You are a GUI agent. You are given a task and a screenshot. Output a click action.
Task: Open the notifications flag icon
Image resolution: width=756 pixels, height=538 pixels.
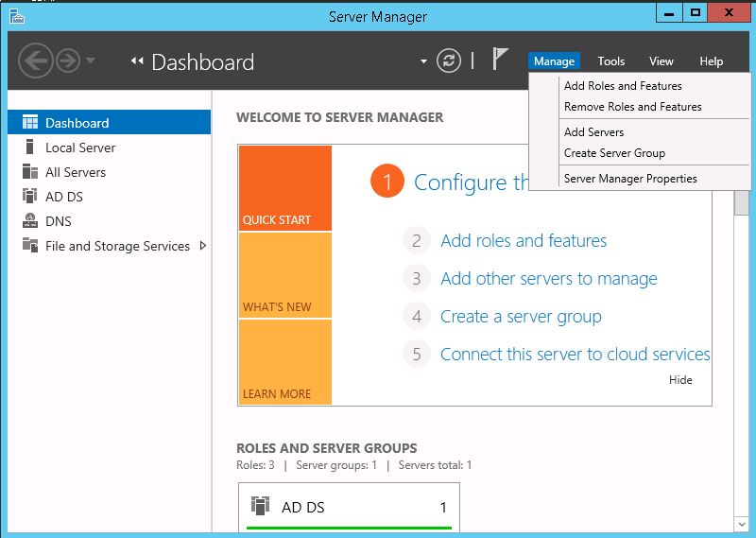pyautogui.click(x=500, y=59)
